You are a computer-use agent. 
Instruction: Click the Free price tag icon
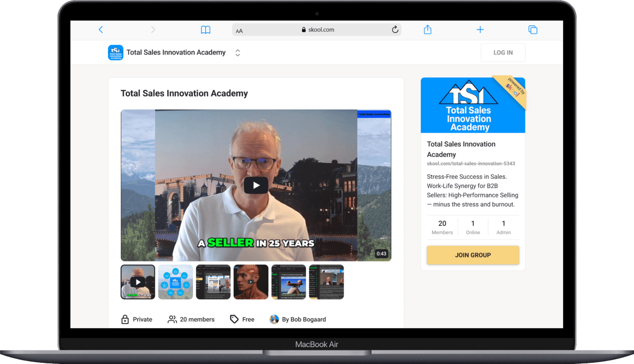[234, 319]
